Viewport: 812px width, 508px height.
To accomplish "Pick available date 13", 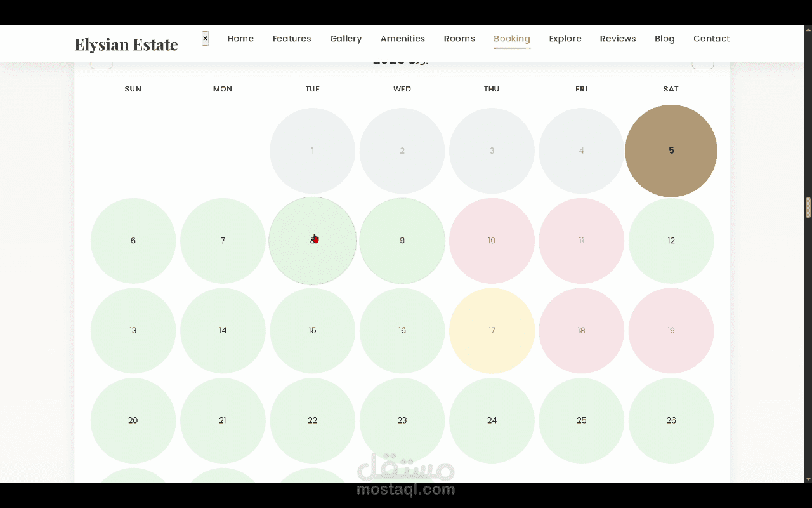I will coord(133,330).
